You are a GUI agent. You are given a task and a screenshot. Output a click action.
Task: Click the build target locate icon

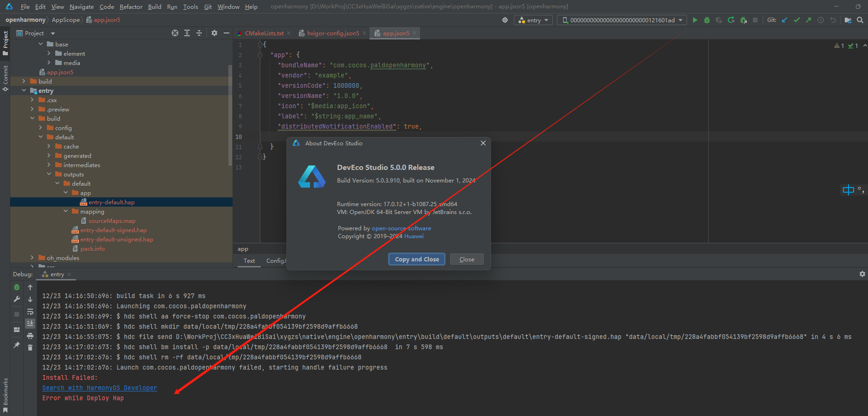click(x=505, y=20)
